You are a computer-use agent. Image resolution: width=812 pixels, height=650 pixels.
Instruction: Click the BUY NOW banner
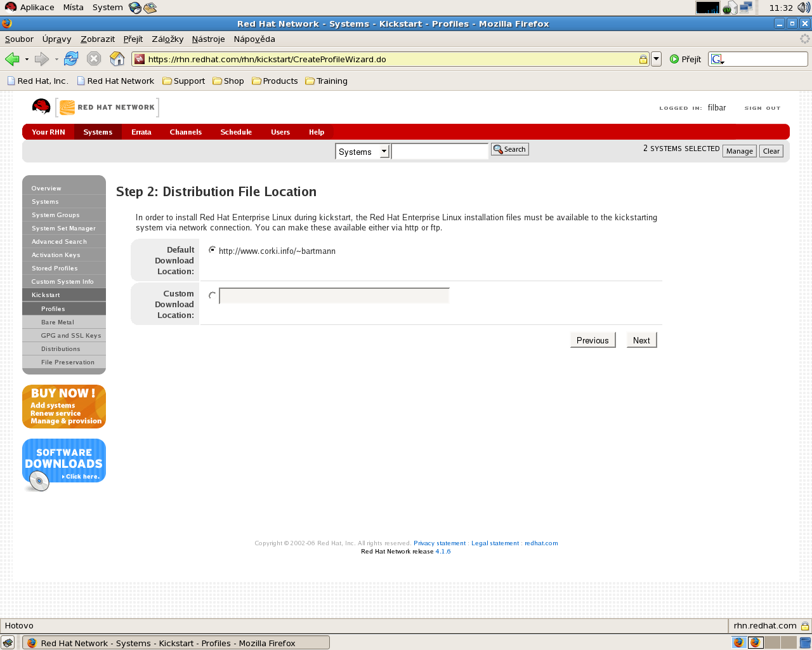(x=64, y=406)
